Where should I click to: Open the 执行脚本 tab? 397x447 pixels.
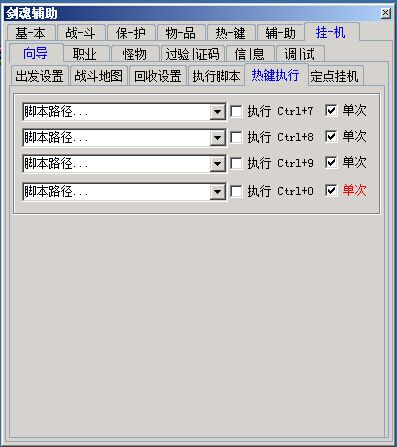216,76
